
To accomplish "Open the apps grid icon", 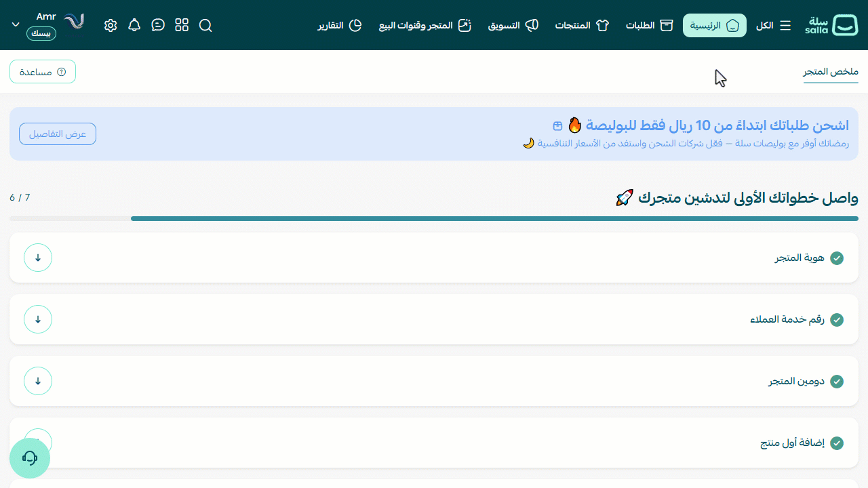I will tap(182, 25).
